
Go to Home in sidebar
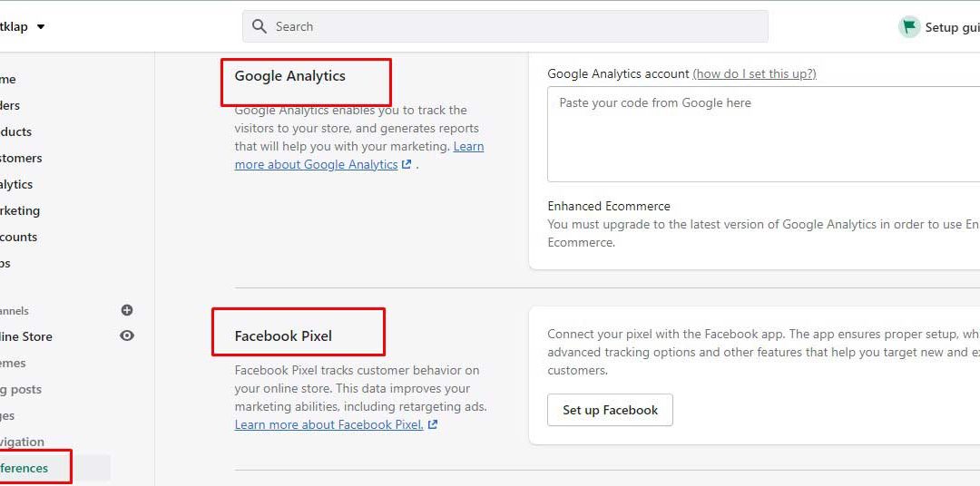click(x=8, y=79)
